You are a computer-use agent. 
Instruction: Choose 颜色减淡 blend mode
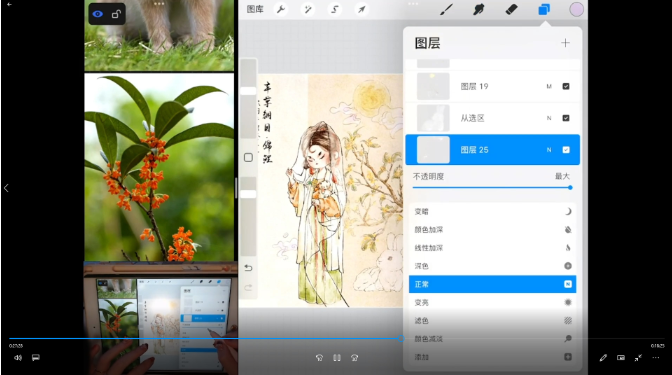[x=492, y=339]
